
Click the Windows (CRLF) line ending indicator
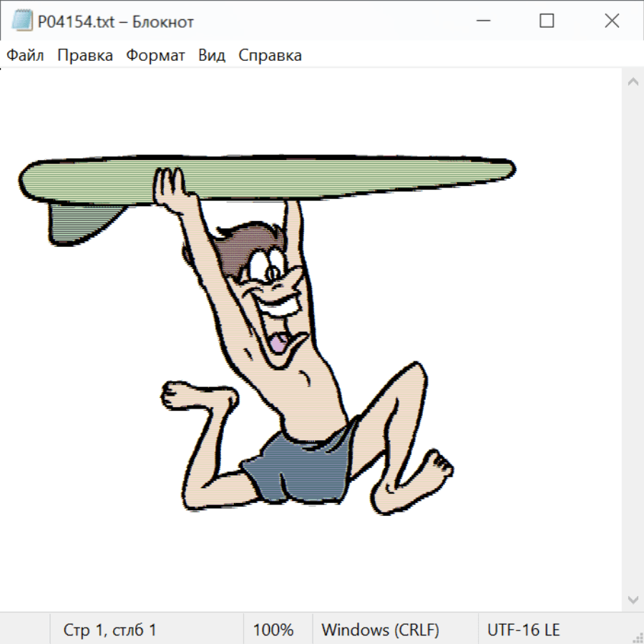pos(380,630)
